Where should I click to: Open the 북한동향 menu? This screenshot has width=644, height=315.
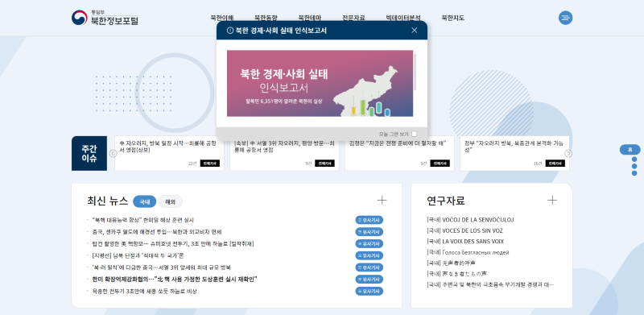click(266, 18)
